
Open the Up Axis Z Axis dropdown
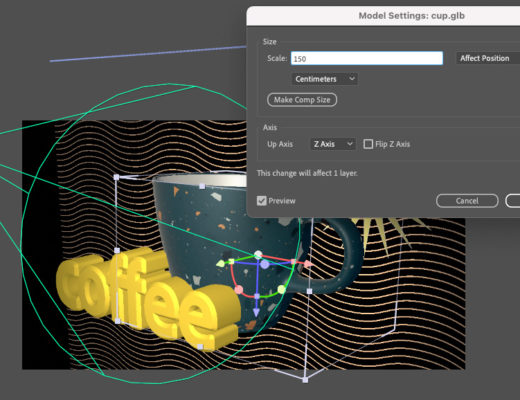tap(333, 144)
